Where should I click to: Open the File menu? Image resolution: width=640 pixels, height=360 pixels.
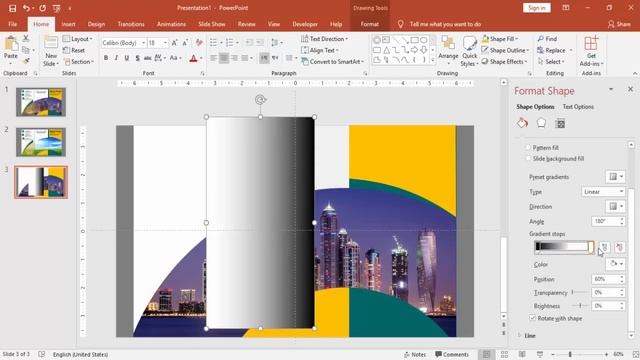[x=13, y=24]
